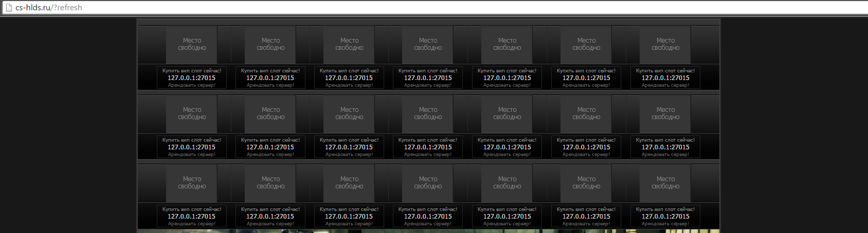This screenshot has width=868, height=233.
Task: Open last 'Место свободно' banner in top row
Action: coord(665,44)
